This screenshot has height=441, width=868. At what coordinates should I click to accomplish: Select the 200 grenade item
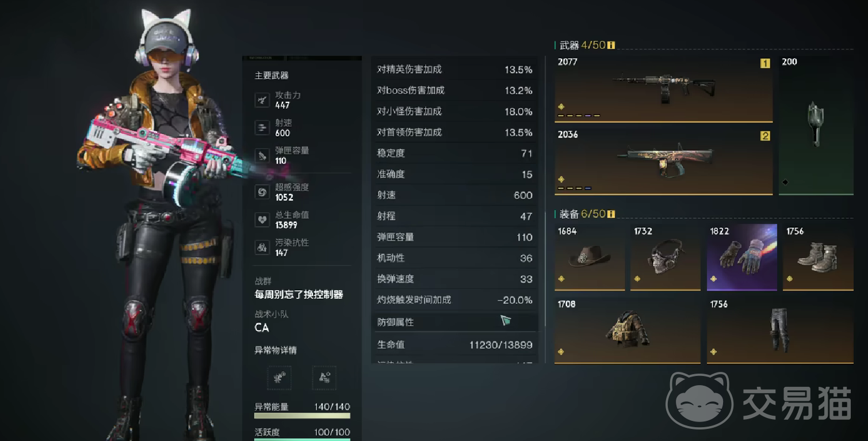816,126
